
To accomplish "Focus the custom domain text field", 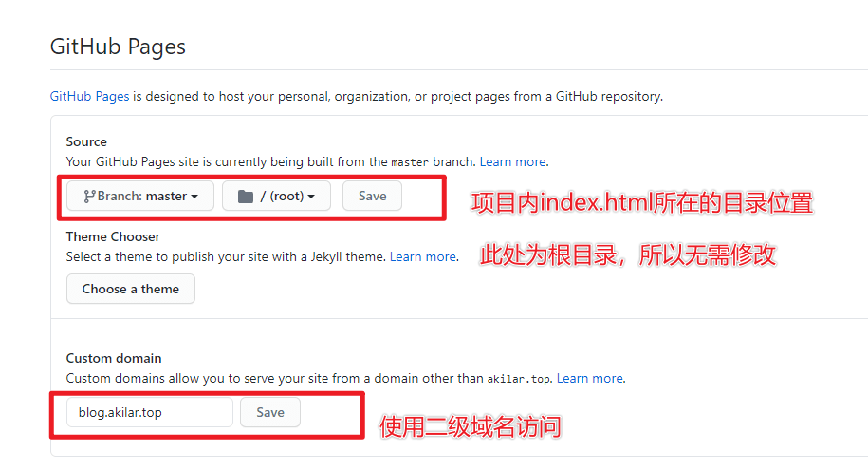I will pyautogui.click(x=149, y=412).
